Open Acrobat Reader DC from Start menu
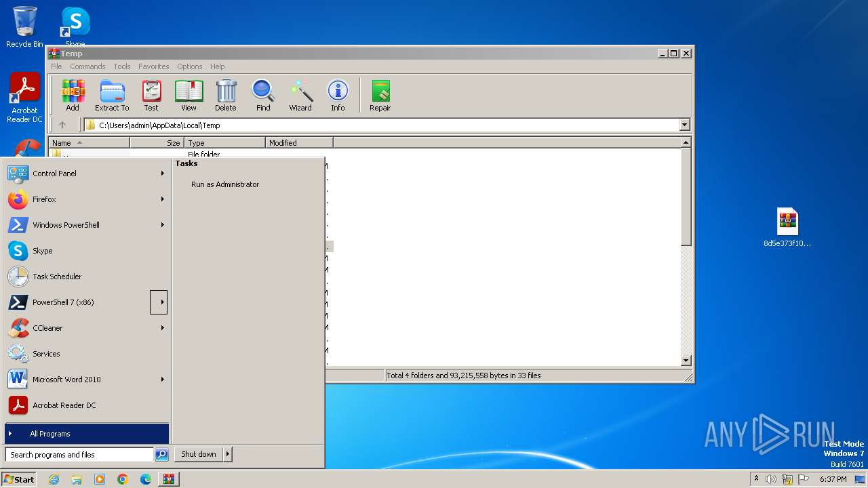The height and width of the screenshot is (488, 868). point(87,405)
